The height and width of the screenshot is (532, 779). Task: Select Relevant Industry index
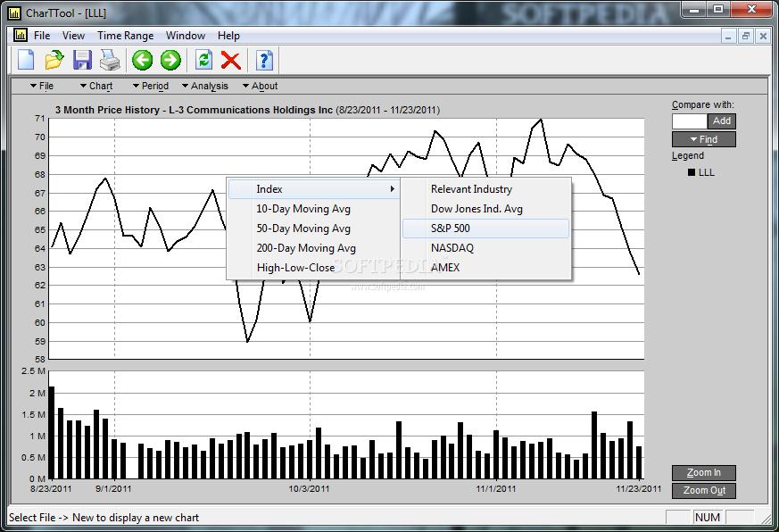(486, 189)
